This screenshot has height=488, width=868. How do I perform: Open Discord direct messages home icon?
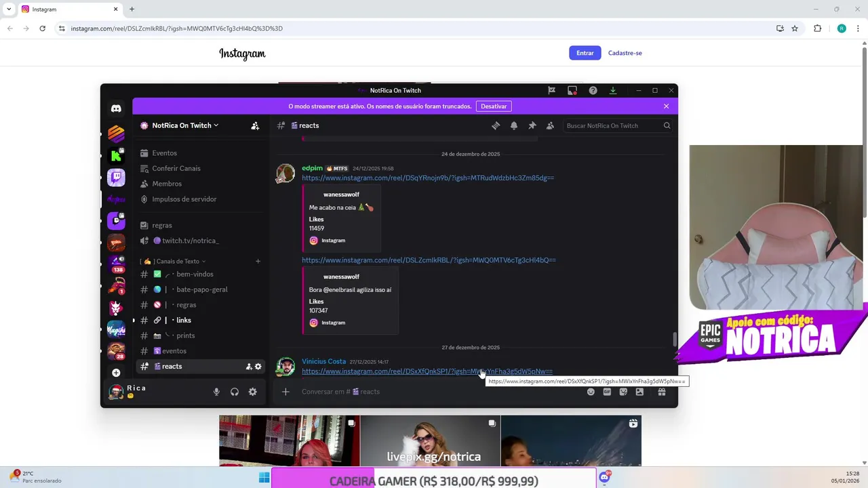coord(116,108)
